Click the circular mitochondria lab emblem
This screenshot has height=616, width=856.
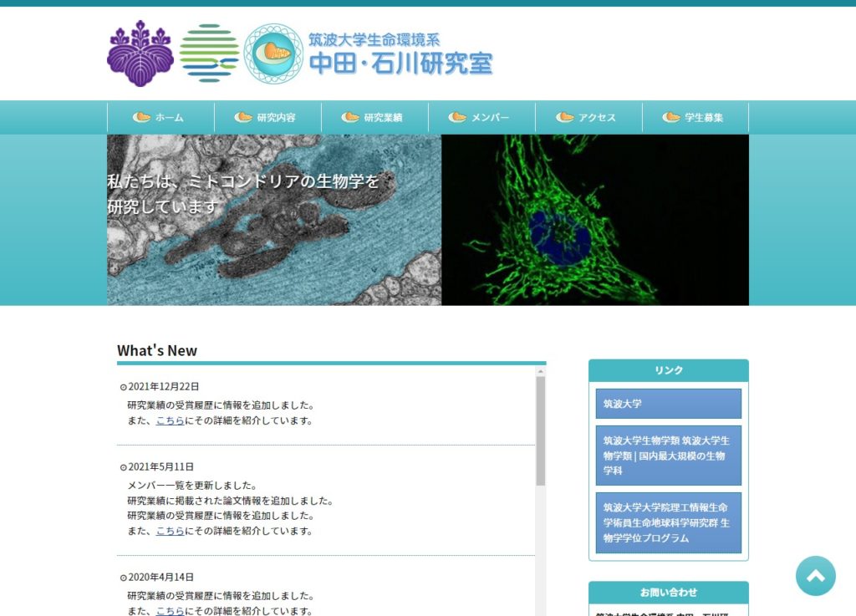tap(273, 53)
